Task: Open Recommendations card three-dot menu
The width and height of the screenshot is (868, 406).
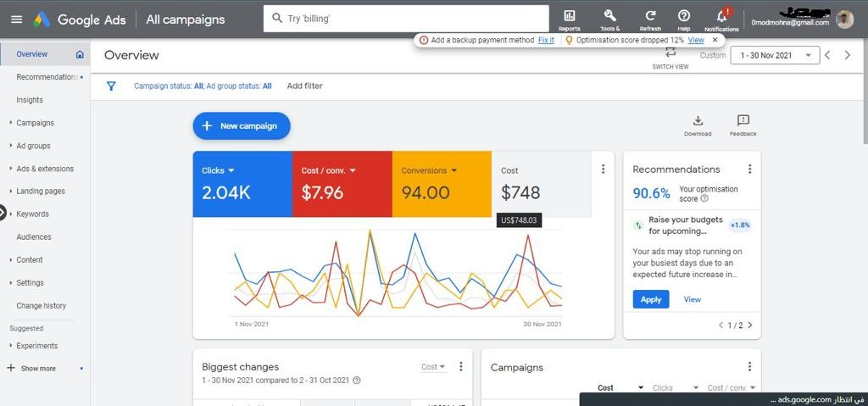Action: (x=749, y=169)
